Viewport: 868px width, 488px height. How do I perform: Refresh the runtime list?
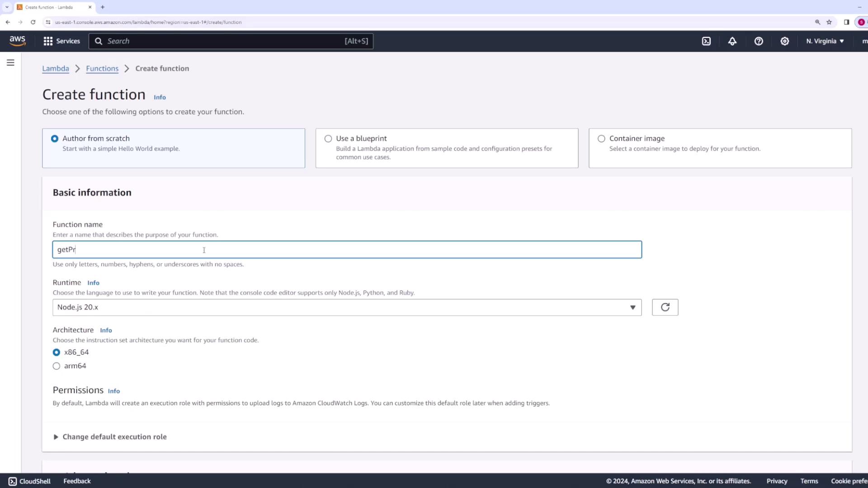point(665,307)
